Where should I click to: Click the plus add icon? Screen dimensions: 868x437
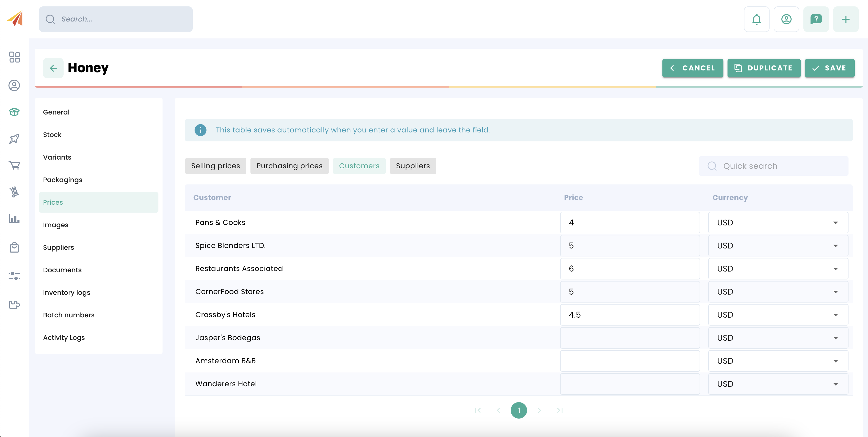point(845,19)
